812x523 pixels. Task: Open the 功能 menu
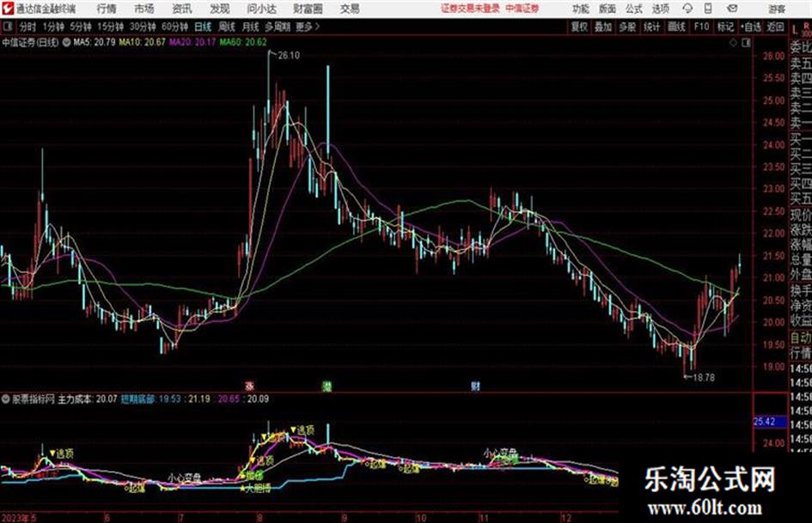(x=581, y=9)
